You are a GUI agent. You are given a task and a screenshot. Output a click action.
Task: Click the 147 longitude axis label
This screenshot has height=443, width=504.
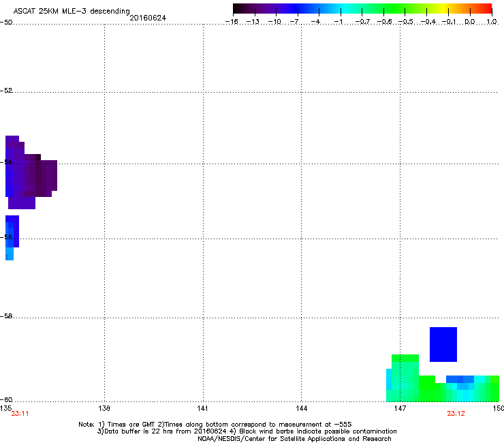(400, 408)
